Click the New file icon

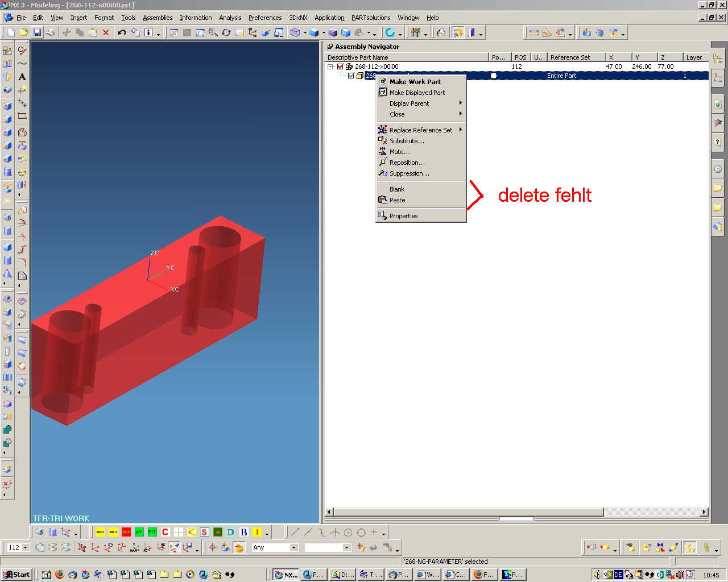[x=11, y=33]
